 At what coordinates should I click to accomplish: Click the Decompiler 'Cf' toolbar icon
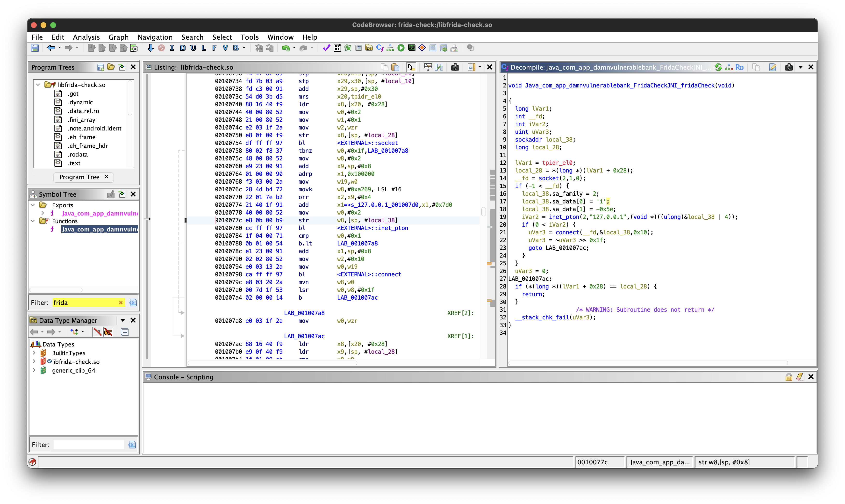click(x=380, y=48)
